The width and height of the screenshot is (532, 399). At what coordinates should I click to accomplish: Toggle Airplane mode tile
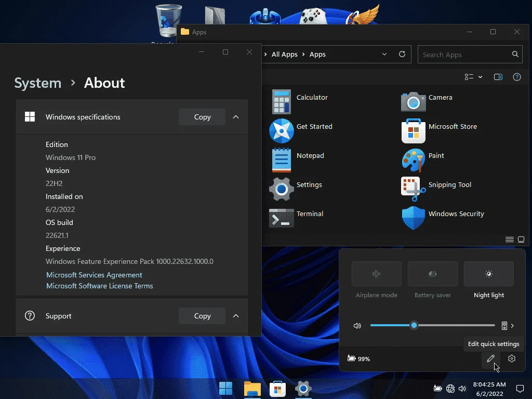377,274
